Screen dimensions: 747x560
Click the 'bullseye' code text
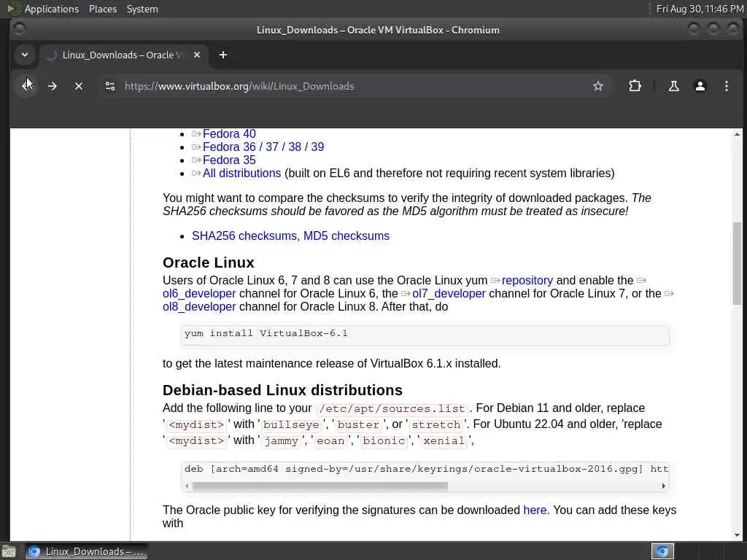click(291, 425)
